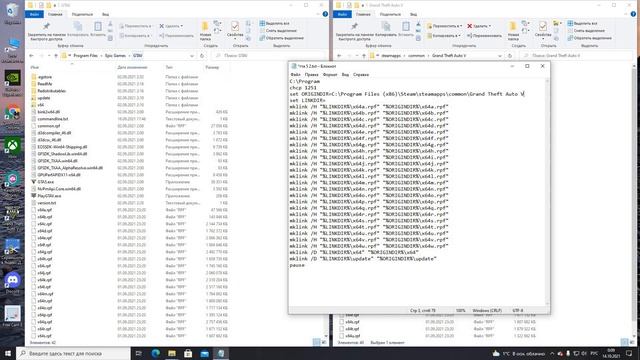Open Notepad Формат menu
The height and width of the screenshot is (360, 640).
click(330, 75)
